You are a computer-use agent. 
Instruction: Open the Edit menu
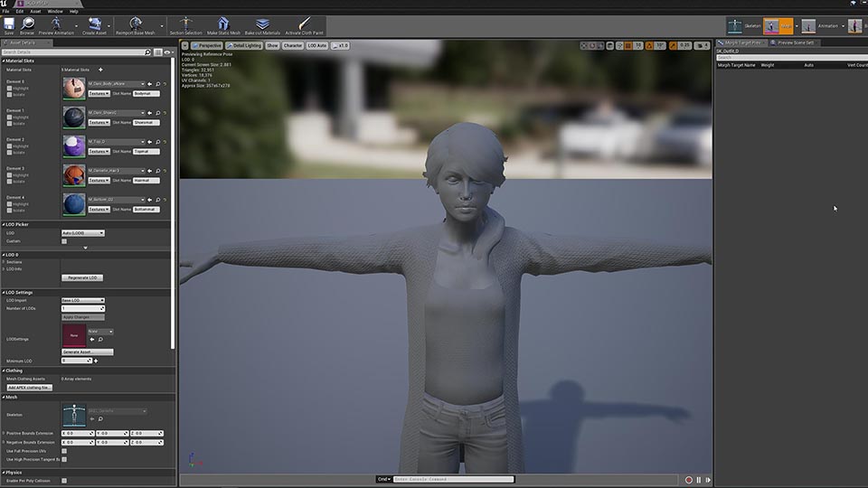point(19,11)
